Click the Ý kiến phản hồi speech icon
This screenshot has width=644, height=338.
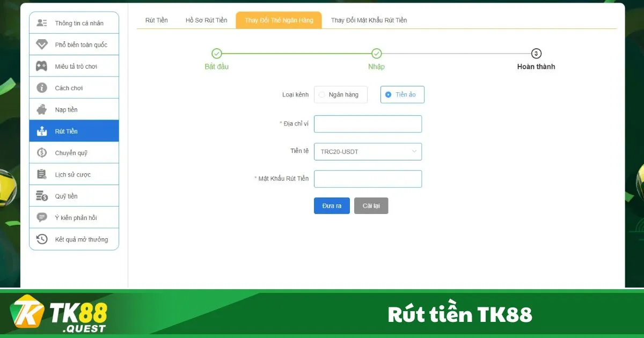pos(42,217)
